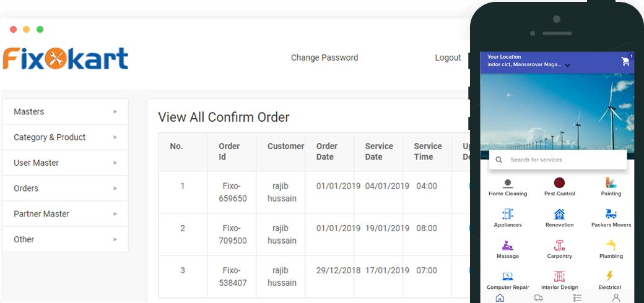
Task: Go to Home tab in bottom navigation
Action: (x=500, y=297)
